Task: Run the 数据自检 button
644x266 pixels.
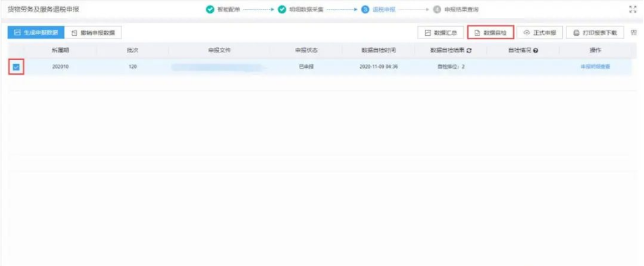Action: 491,33
